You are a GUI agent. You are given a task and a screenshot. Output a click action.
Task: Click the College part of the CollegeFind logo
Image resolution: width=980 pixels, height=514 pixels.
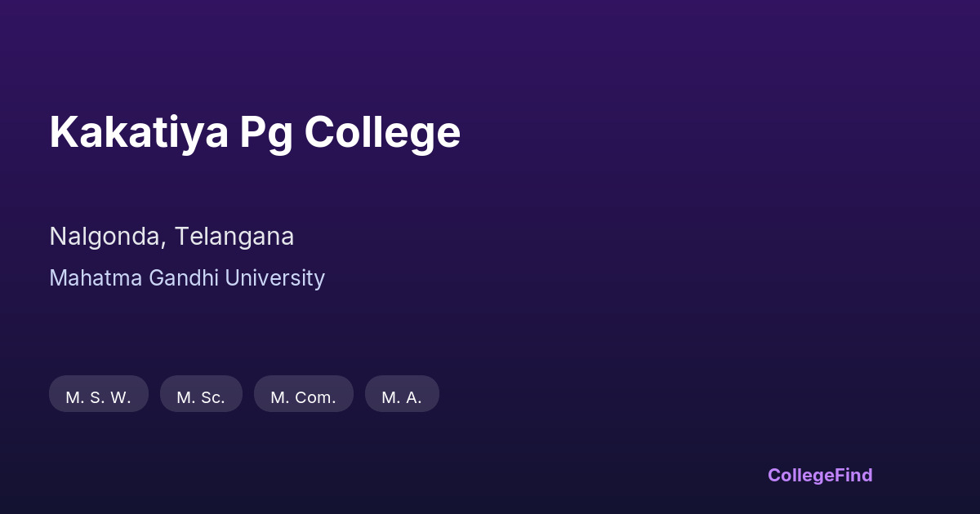point(799,475)
